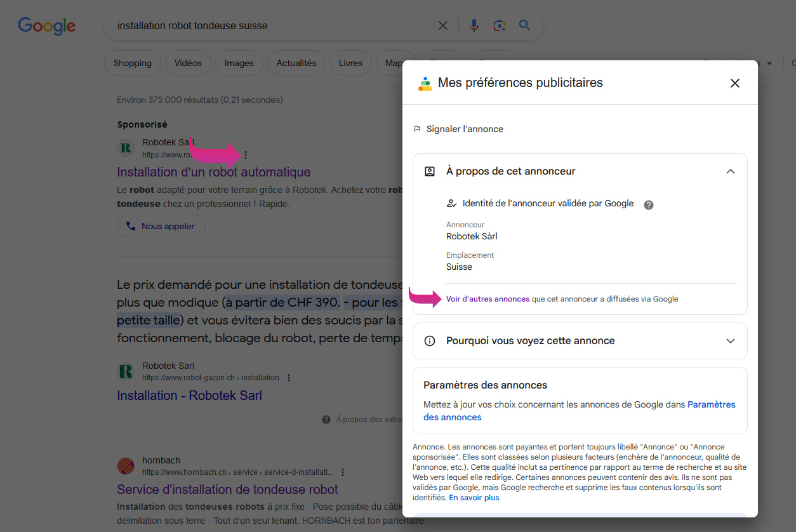Open "Installation d'un robot automatique" ad link
Viewport: 796px width, 532px height.
click(214, 172)
